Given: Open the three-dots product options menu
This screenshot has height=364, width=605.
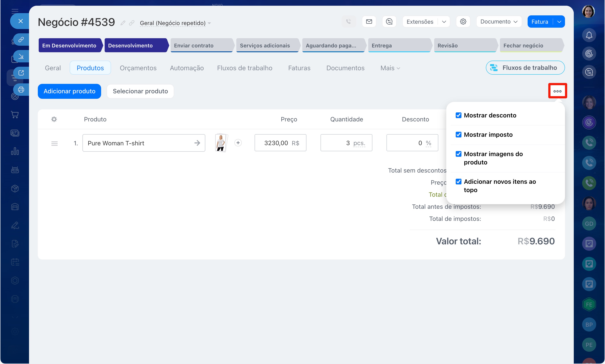Looking at the screenshot, I should pos(557,91).
